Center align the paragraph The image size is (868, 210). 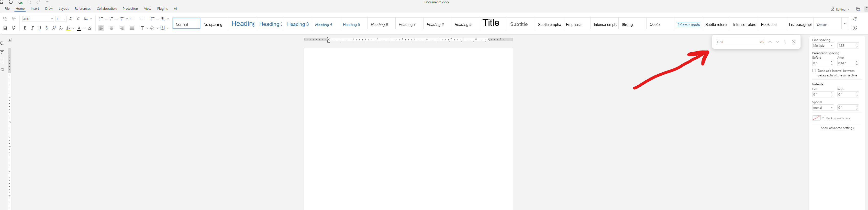(112, 28)
